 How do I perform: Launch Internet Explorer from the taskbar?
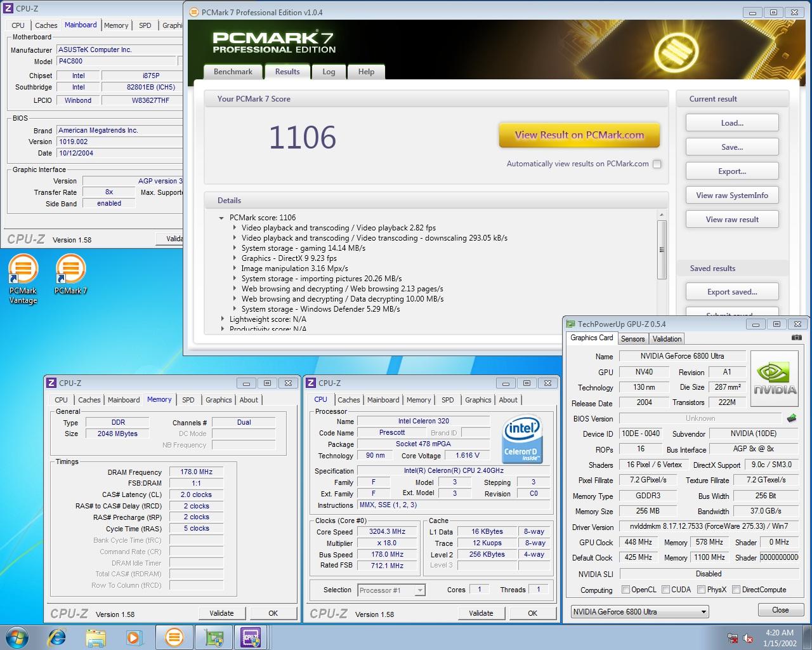(58, 637)
